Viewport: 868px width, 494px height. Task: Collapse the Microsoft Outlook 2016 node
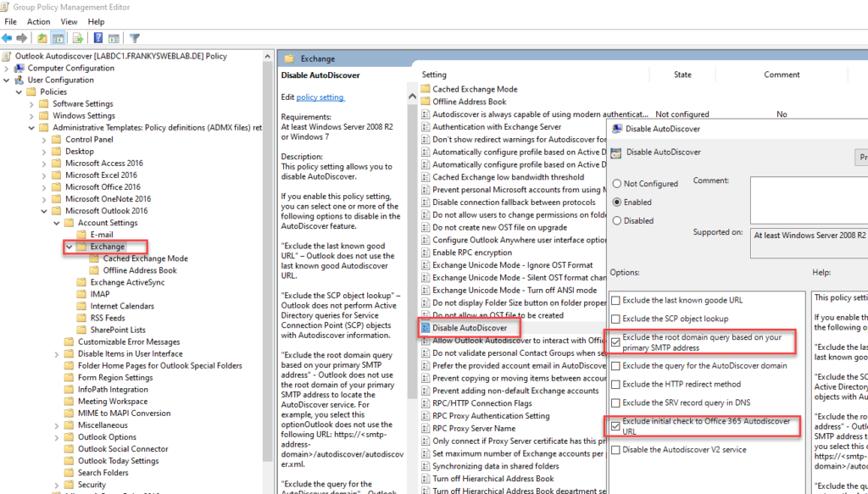[44, 211]
